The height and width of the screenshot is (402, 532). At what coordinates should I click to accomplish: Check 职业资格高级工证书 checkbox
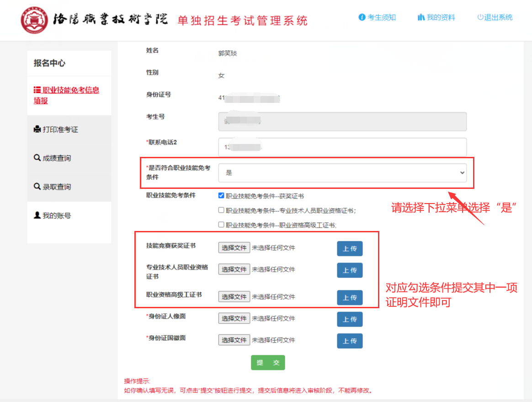click(x=221, y=225)
